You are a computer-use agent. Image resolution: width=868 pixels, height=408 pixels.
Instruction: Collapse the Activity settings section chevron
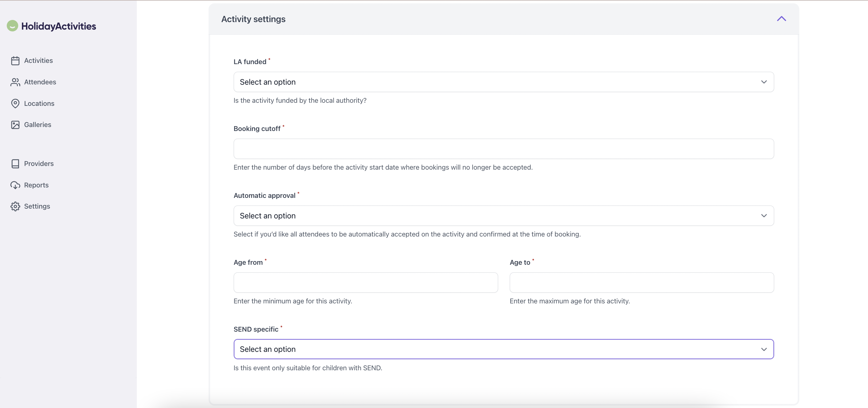(x=781, y=19)
